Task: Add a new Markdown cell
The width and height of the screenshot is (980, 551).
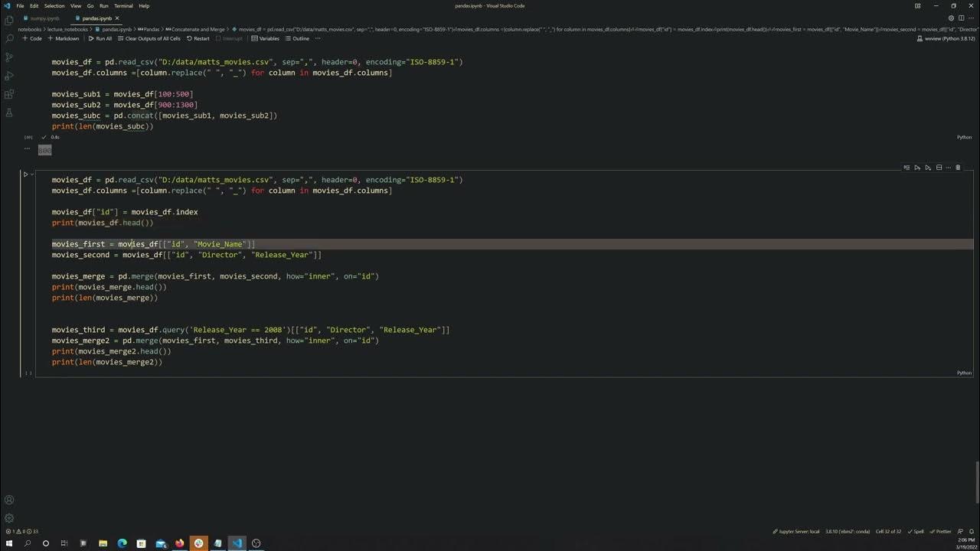Action: click(64, 38)
